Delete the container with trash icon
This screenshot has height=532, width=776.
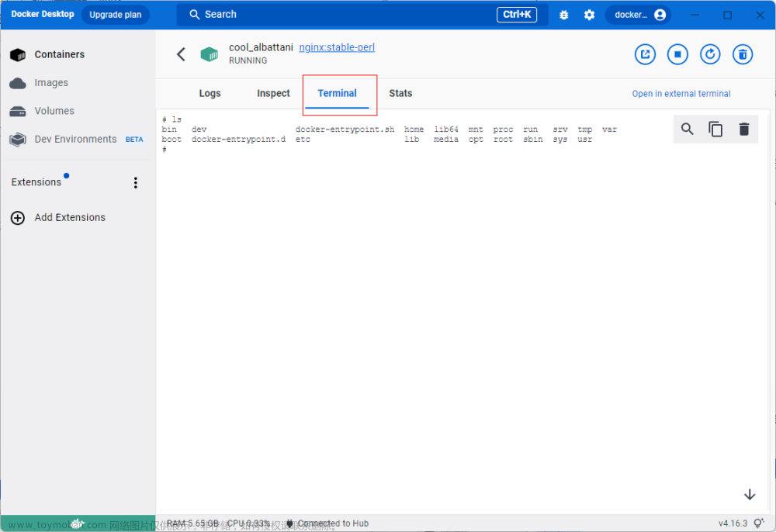[743, 54]
